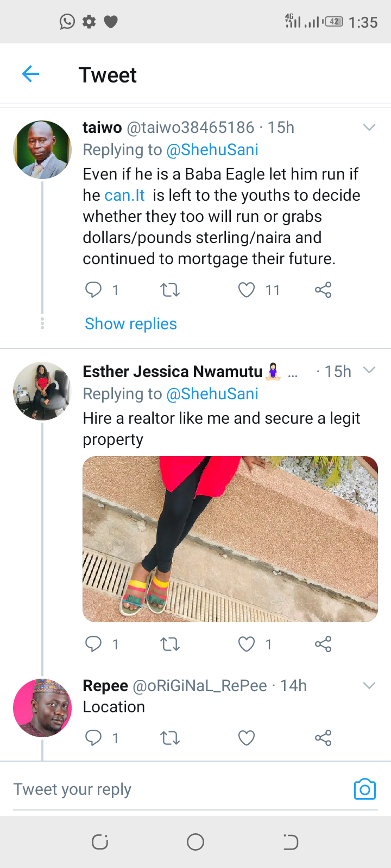Open the @ShehuSani link in taiwo's reply
Viewport: 391px width, 868px height.
coord(212,150)
